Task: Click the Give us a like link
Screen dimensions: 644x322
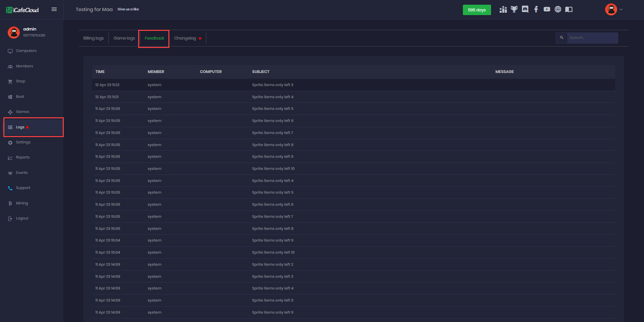Action: click(128, 9)
